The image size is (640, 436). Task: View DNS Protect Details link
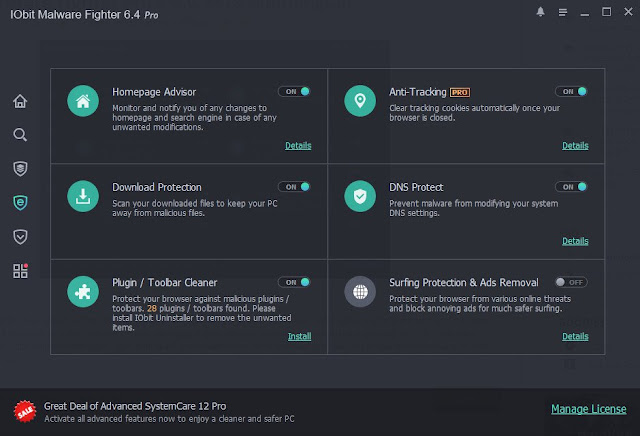tap(575, 241)
